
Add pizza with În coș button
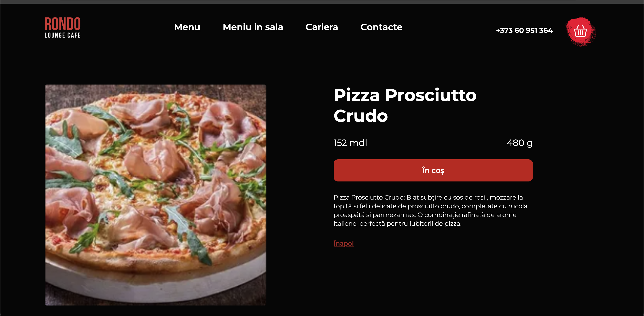433,170
